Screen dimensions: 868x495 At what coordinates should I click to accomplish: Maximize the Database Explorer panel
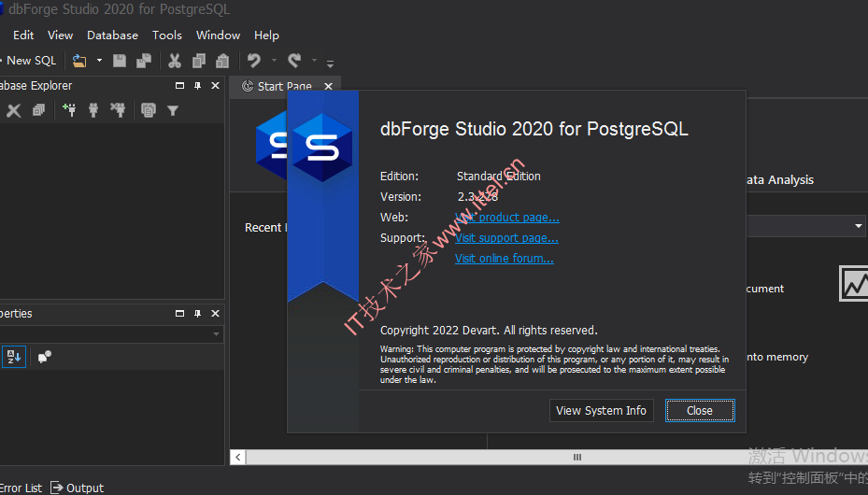[179, 86]
